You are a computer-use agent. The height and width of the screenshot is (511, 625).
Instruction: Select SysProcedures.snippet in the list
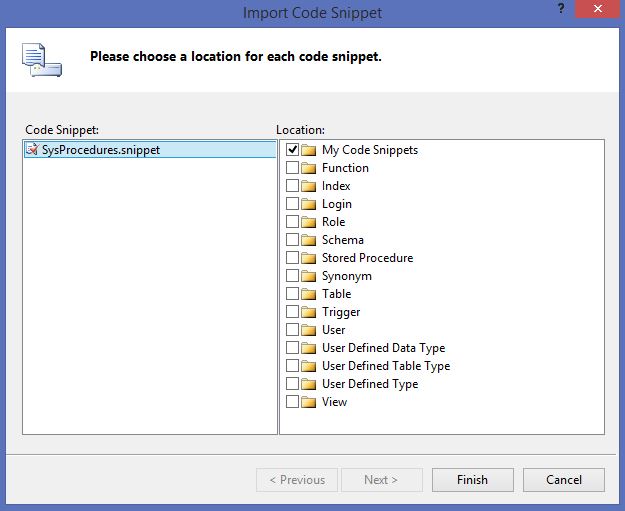pyautogui.click(x=150, y=149)
